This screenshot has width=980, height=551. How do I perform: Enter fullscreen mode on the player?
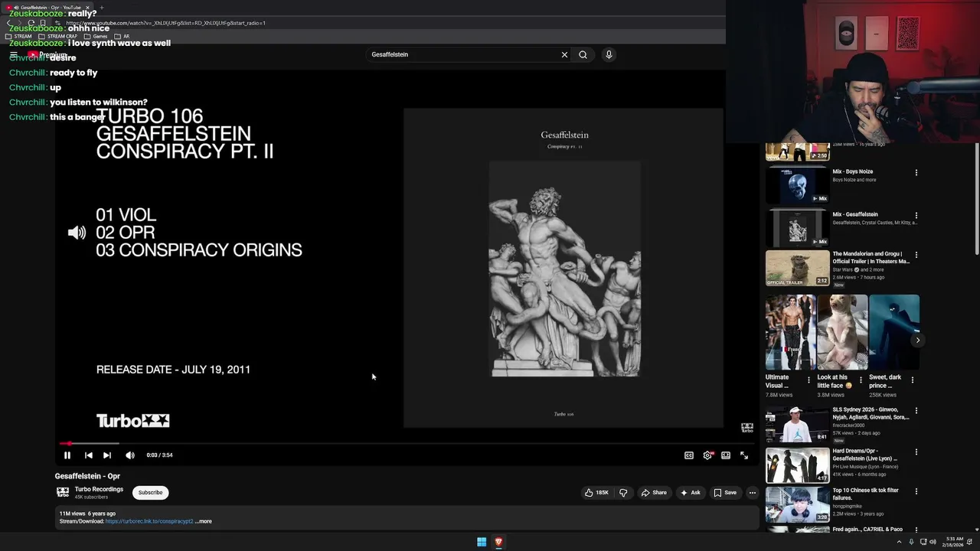pyautogui.click(x=744, y=455)
